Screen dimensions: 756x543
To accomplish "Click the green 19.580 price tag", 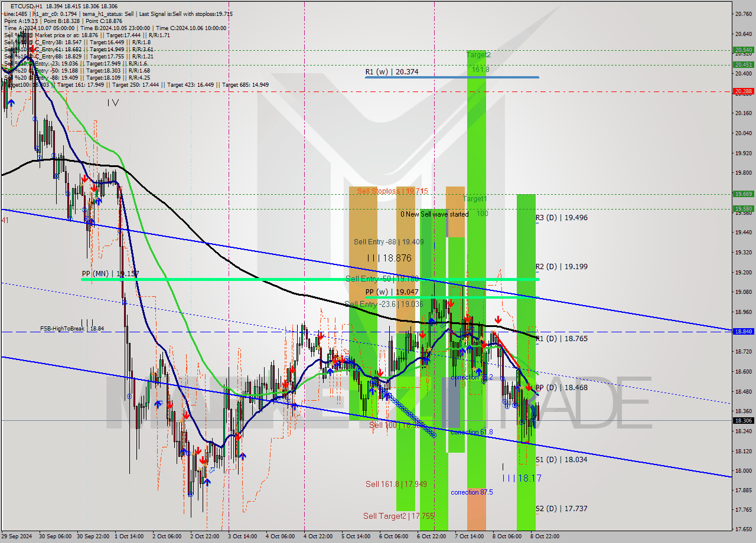I will pyautogui.click(x=742, y=208).
